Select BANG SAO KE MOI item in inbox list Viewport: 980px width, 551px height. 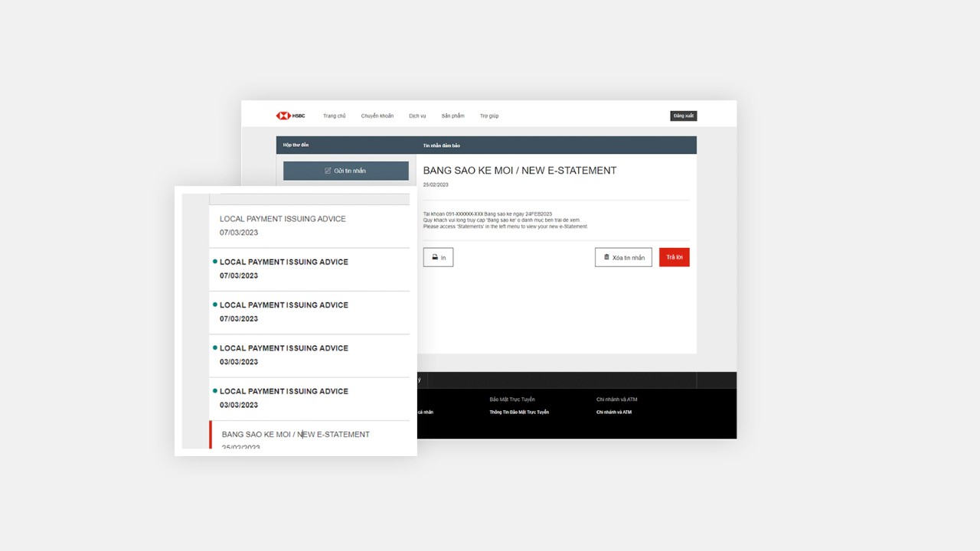coord(309,435)
